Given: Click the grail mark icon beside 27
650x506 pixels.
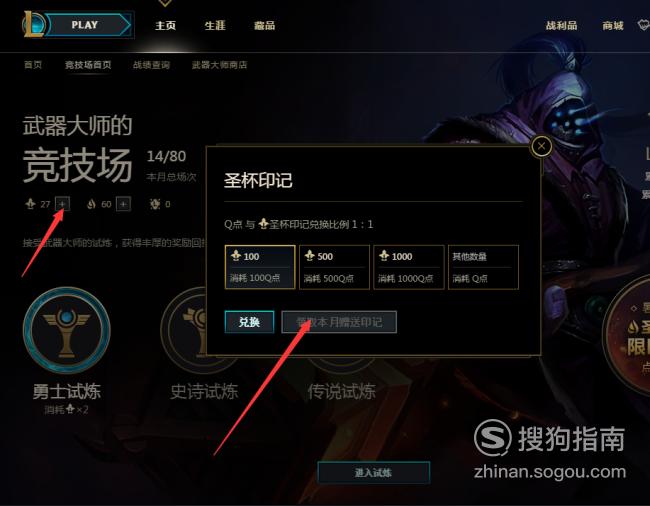Looking at the screenshot, I should pos(31,204).
